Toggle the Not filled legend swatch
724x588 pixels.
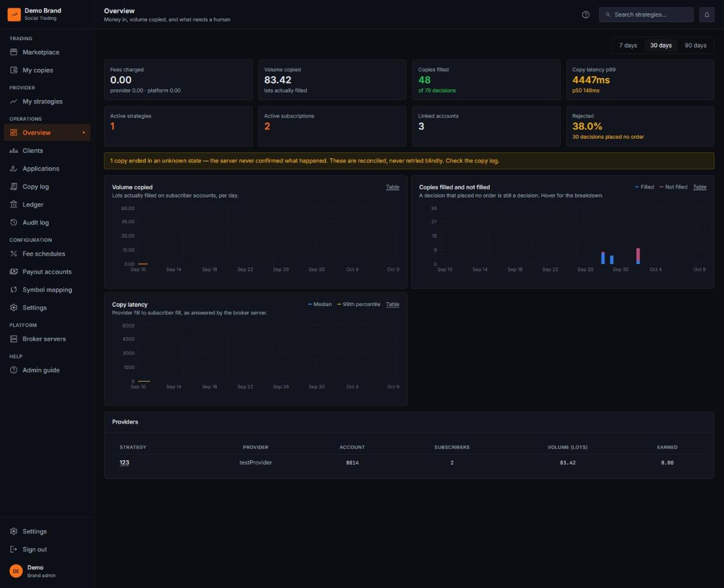[662, 187]
